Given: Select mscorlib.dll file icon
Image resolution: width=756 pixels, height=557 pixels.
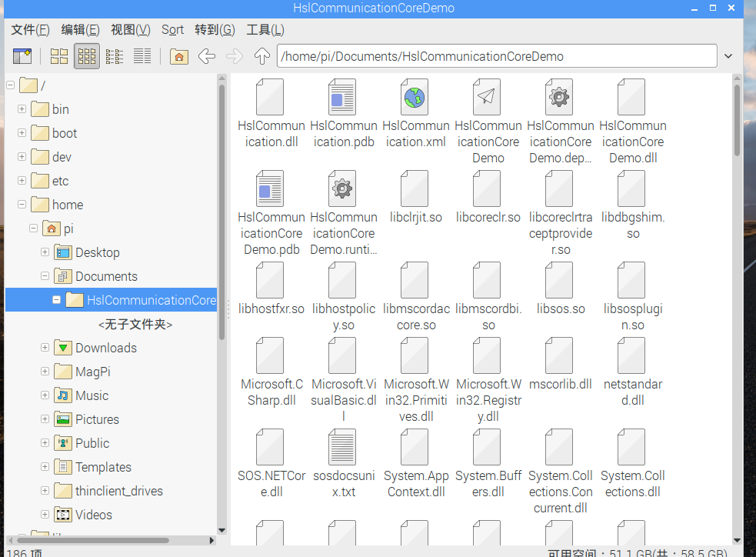Looking at the screenshot, I should (559, 356).
